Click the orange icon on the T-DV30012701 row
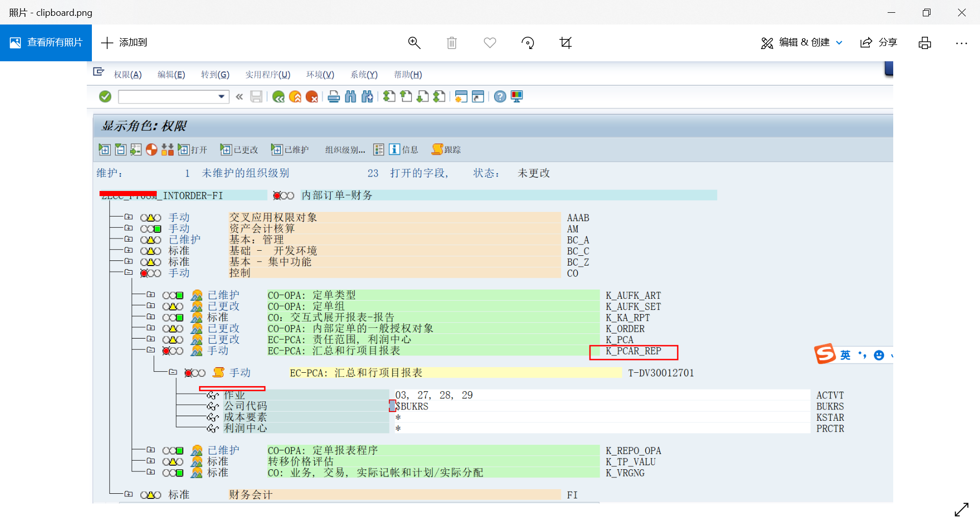The height and width of the screenshot is (528, 980). 218,373
